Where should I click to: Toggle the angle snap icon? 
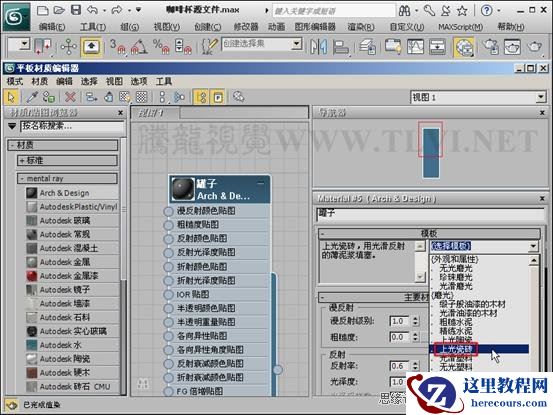click(x=139, y=47)
